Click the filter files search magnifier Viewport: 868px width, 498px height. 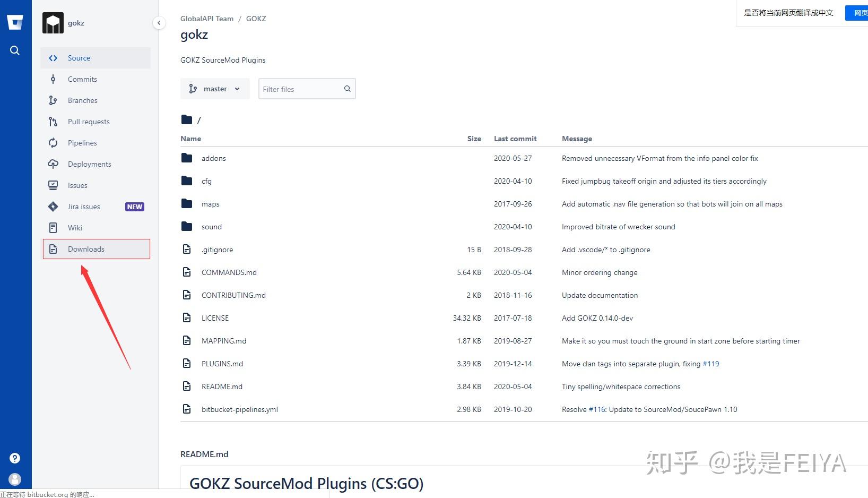click(348, 89)
